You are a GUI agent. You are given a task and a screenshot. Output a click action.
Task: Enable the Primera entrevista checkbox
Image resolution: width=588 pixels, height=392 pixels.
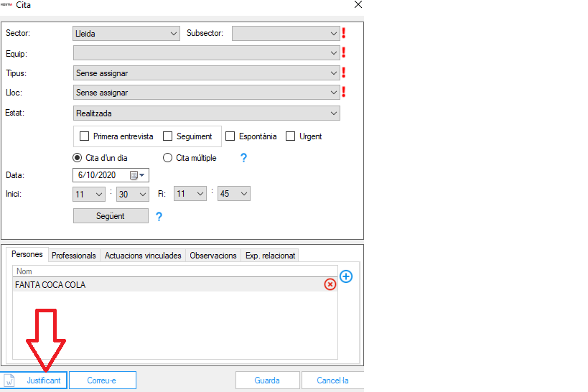[84, 136]
